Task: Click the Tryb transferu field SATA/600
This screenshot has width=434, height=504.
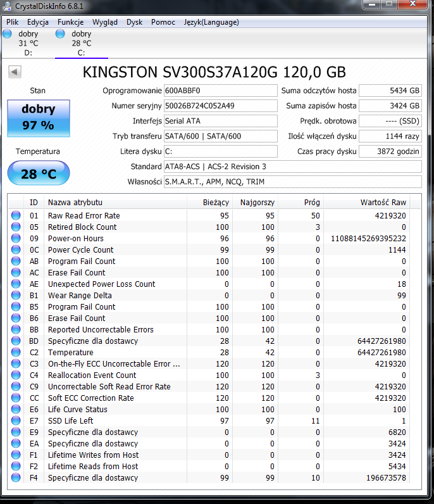Action: click(x=221, y=136)
